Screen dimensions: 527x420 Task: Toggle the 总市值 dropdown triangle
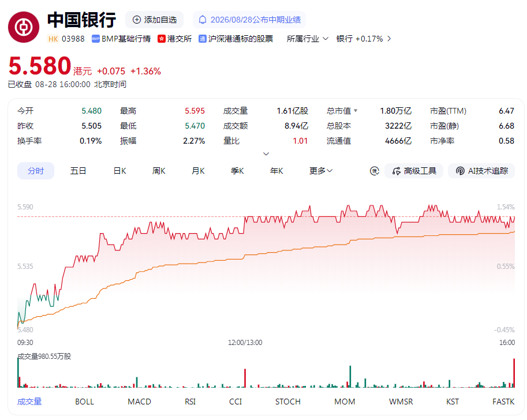point(356,111)
